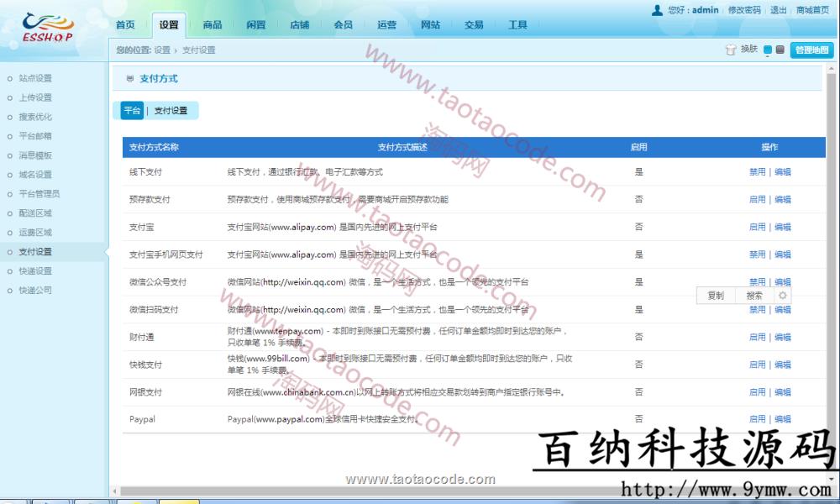Enable the Paypal payment method
The image size is (840, 504).
click(757, 419)
